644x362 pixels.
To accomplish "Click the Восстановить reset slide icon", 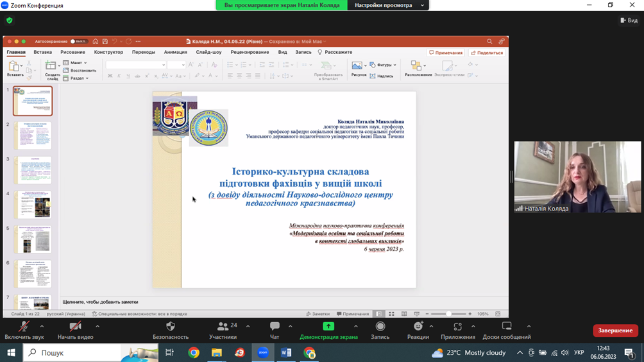I will (x=65, y=70).
